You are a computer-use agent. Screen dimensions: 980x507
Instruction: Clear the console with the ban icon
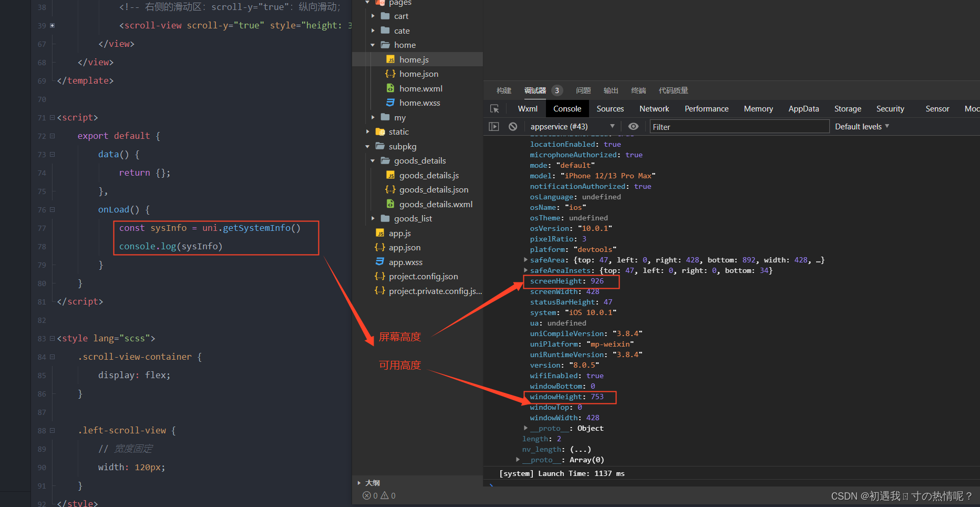pyautogui.click(x=513, y=126)
